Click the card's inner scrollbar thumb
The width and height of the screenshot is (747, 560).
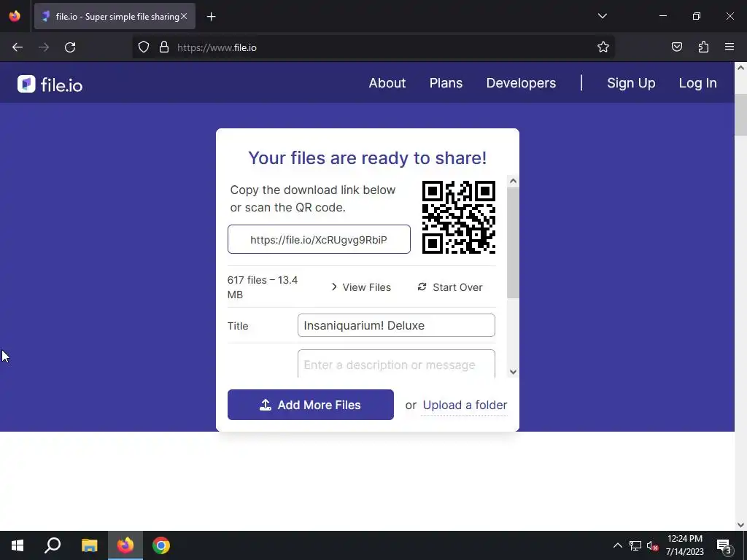click(x=513, y=243)
